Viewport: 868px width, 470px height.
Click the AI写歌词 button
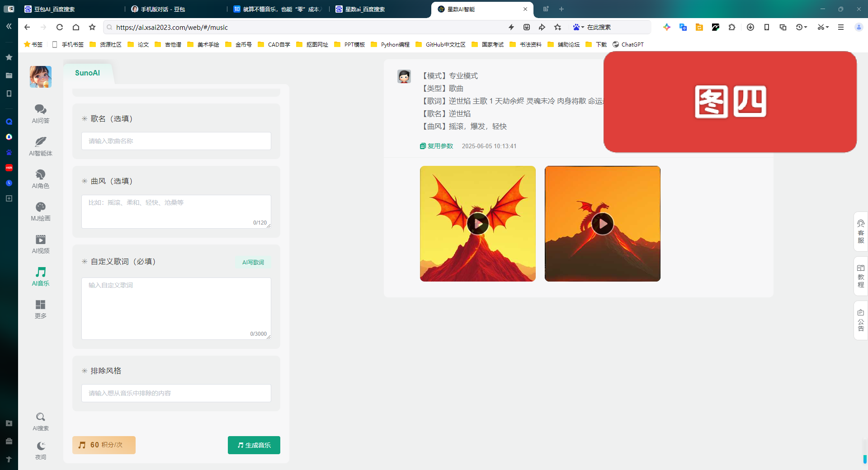(253, 262)
